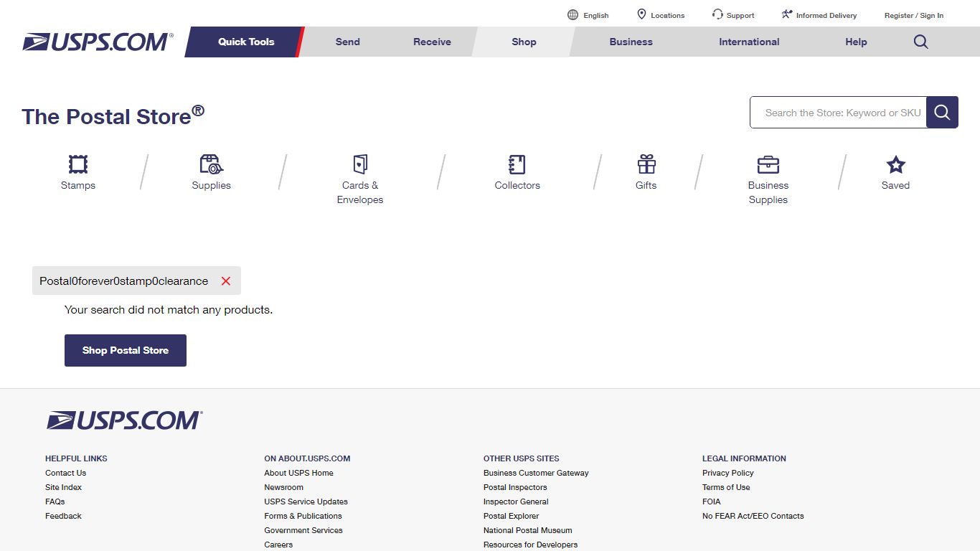Open the Help menu
Screen dimensions: 980x551
tap(856, 42)
